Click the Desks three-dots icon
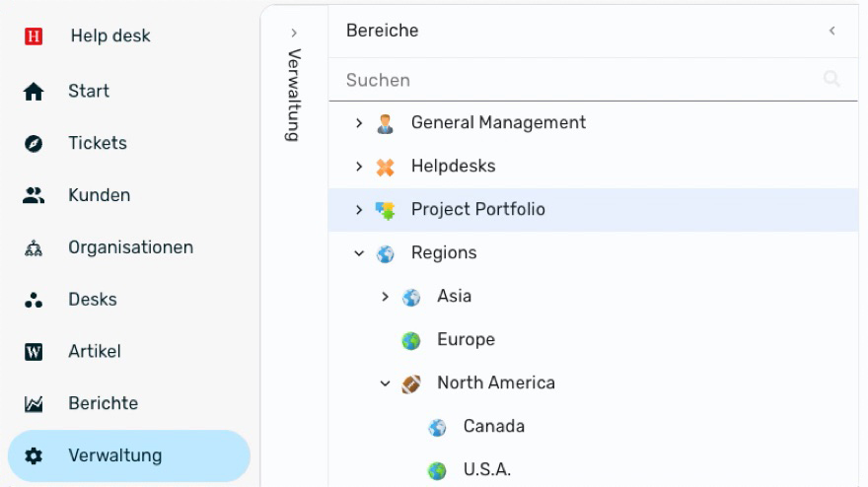The image size is (868, 487). point(33,300)
